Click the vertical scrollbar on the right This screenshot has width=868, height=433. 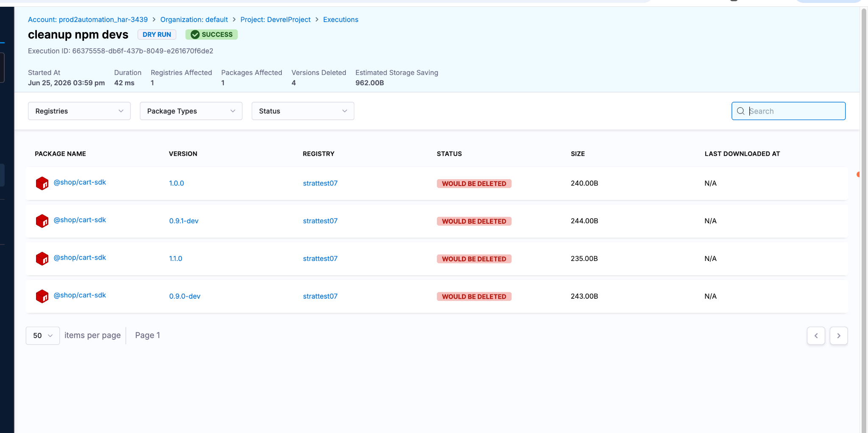coord(864,220)
